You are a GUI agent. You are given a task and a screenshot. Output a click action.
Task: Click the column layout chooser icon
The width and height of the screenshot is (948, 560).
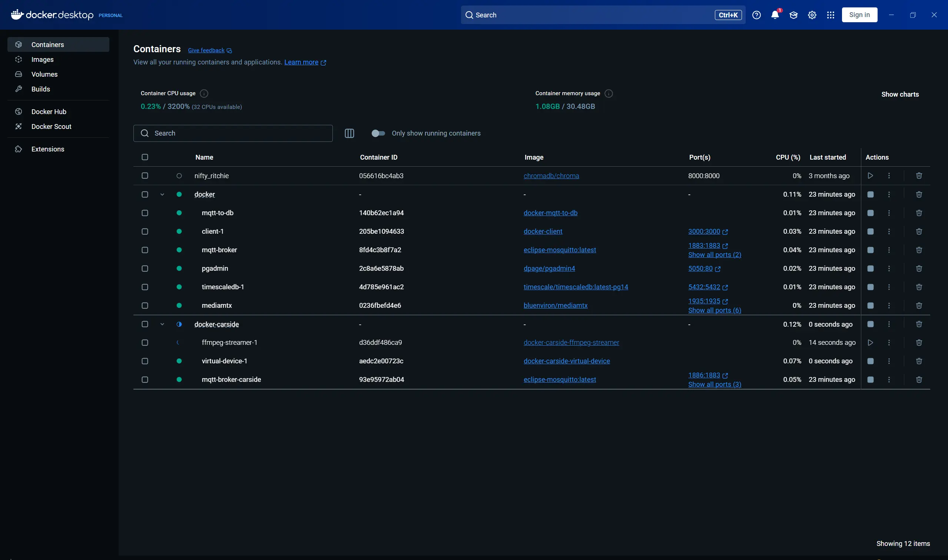pos(349,133)
